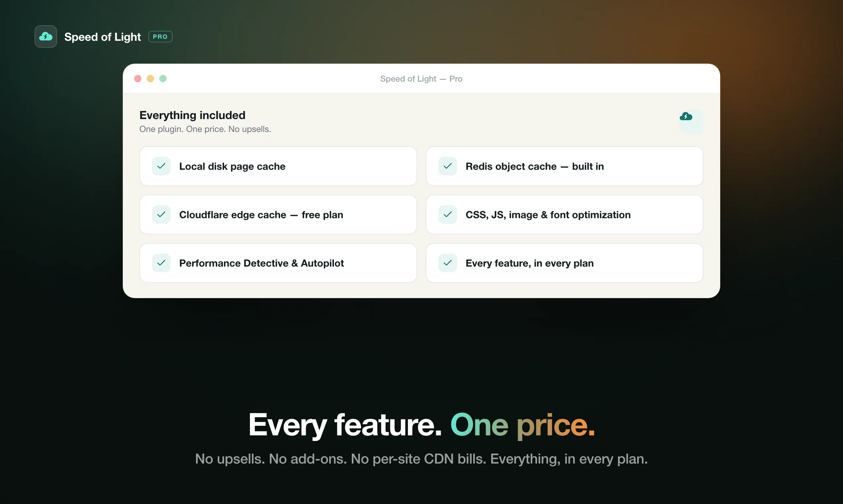843x504 pixels.
Task: Click the green window maximize dot
Action: 163,79
